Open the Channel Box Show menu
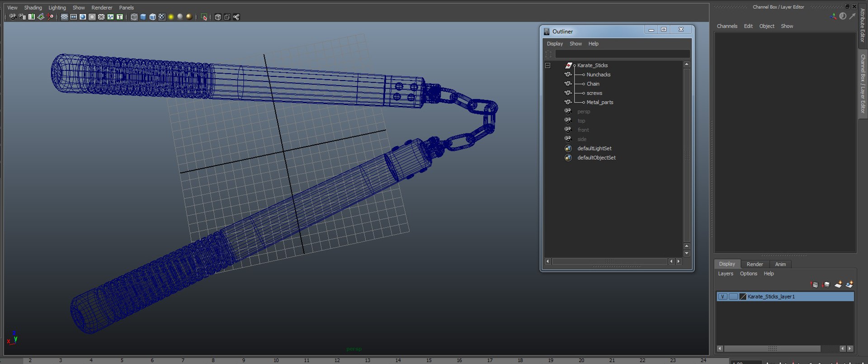Image resolution: width=868 pixels, height=364 pixels. pyautogui.click(x=787, y=26)
